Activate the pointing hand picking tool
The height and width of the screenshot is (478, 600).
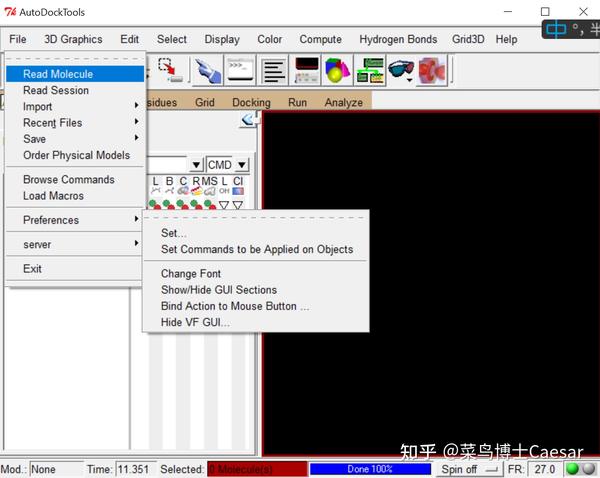coord(207,70)
